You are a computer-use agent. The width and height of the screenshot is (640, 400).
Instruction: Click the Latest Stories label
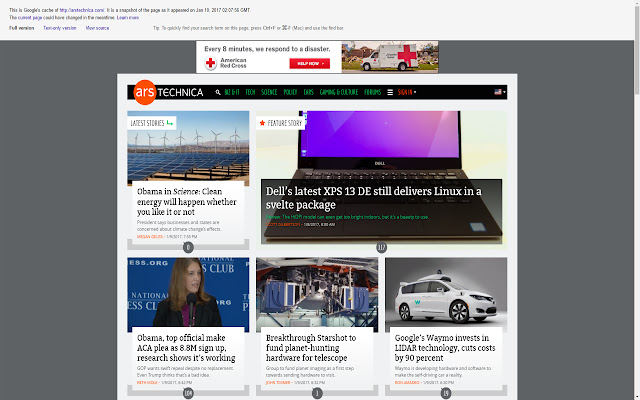coord(147,123)
